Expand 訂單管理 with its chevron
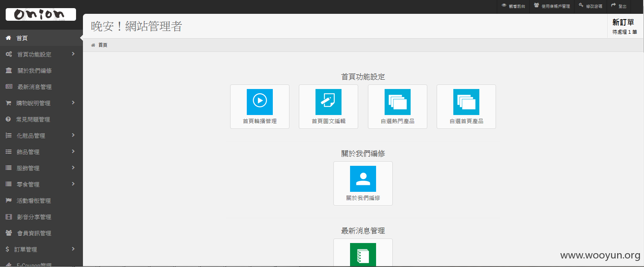 point(73,249)
